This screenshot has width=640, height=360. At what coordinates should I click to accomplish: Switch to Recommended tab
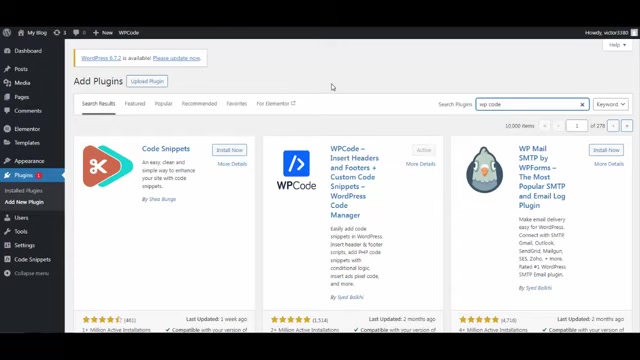(x=199, y=104)
